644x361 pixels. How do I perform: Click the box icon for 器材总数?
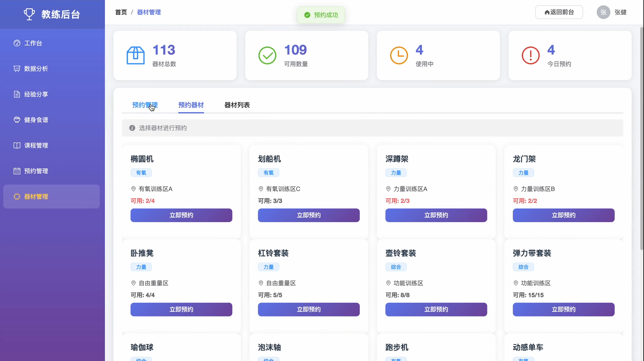click(x=135, y=55)
